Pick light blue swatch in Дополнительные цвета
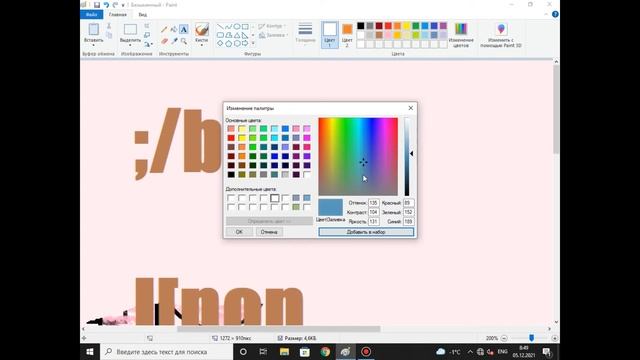This screenshot has width=640, height=360. click(307, 198)
